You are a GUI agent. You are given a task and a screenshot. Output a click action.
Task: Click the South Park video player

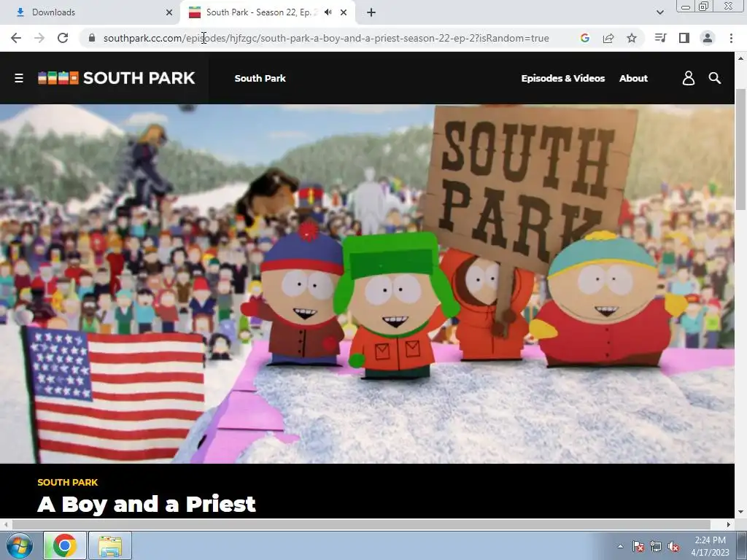click(x=367, y=284)
